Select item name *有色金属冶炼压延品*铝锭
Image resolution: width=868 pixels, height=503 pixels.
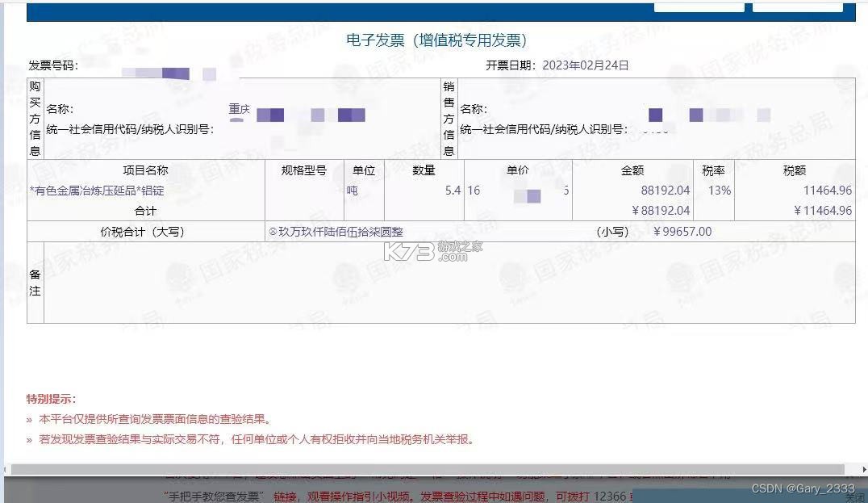pyautogui.click(x=97, y=191)
